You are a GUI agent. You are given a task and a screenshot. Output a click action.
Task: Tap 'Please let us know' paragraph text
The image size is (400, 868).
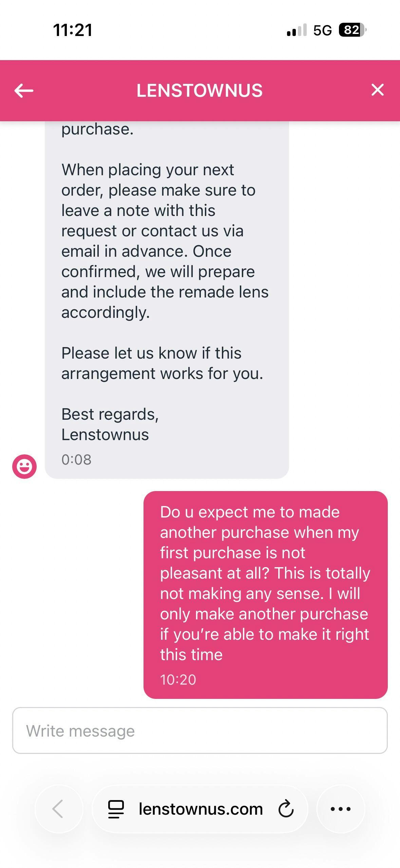[162, 363]
